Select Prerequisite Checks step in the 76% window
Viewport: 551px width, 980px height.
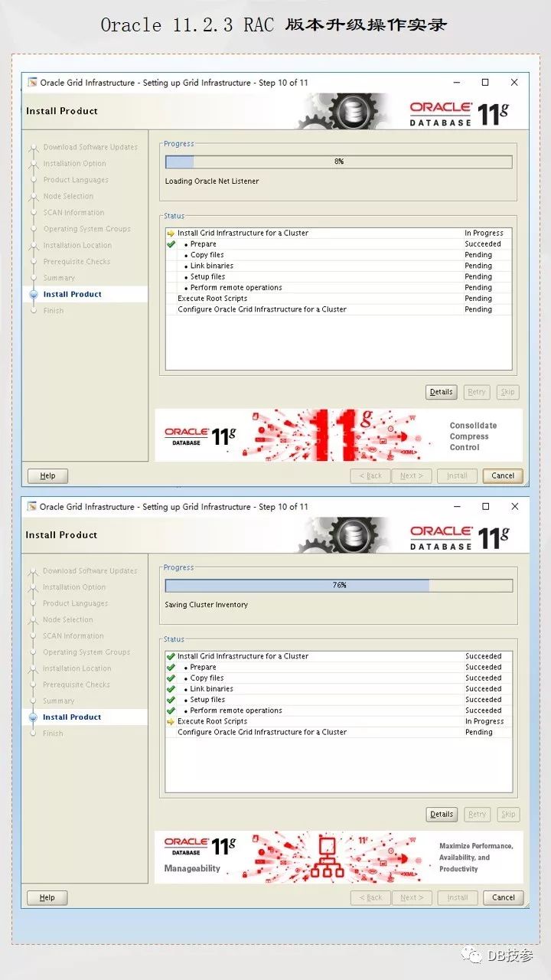77,685
